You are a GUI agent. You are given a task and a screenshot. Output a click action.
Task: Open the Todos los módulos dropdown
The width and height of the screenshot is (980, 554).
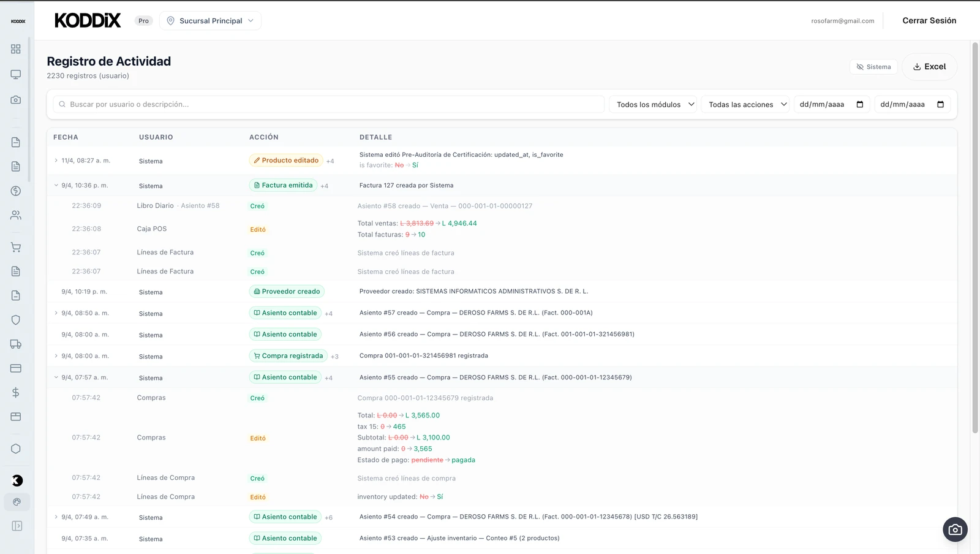coord(654,105)
